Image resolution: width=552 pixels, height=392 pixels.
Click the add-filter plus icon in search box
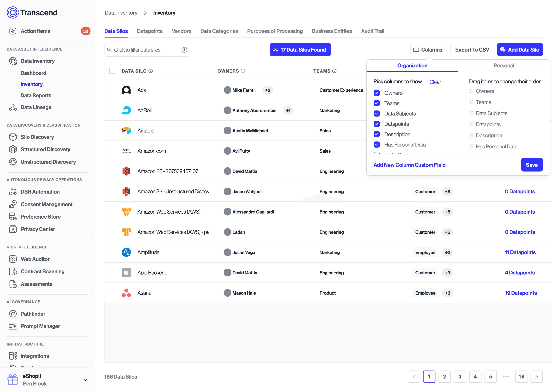point(184,50)
